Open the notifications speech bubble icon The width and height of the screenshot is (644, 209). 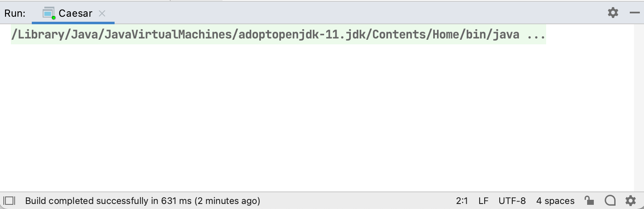610,201
